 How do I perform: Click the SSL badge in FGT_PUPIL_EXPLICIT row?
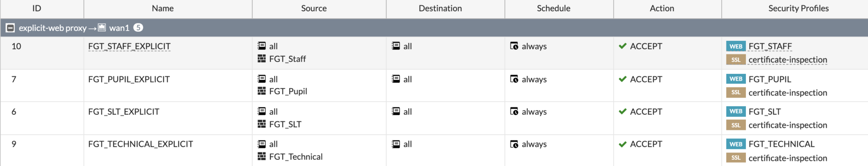click(x=736, y=93)
